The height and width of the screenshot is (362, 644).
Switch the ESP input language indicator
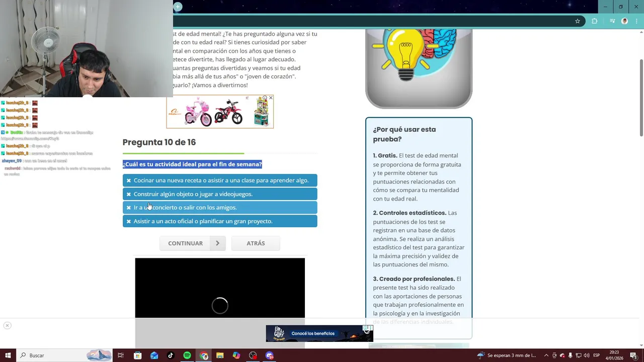597,355
